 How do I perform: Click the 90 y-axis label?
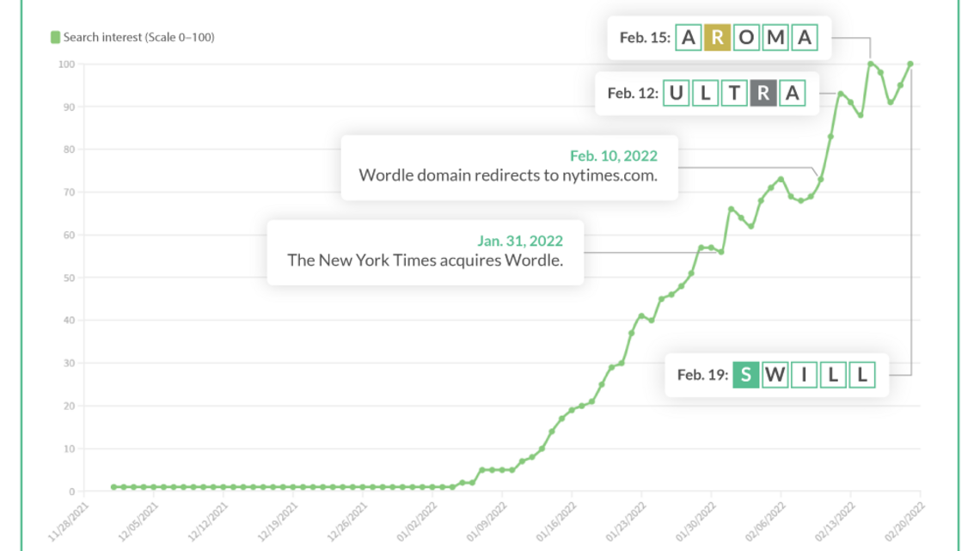pos(69,107)
